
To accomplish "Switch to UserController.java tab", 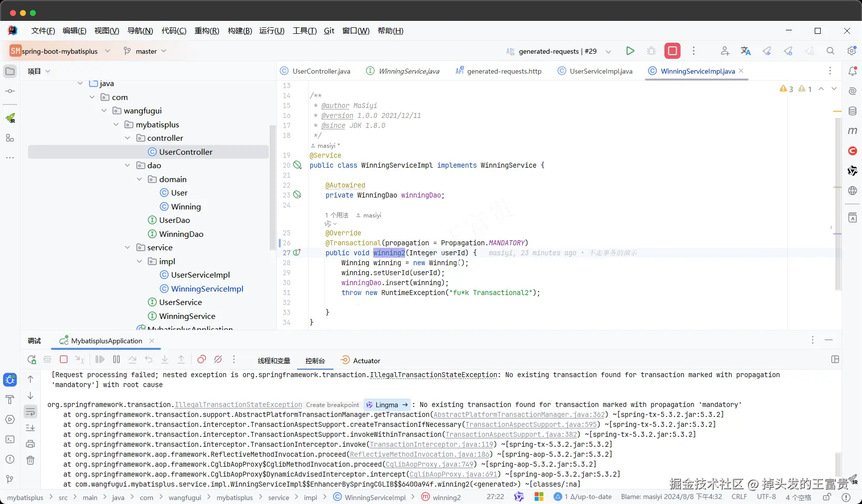I will click(316, 71).
